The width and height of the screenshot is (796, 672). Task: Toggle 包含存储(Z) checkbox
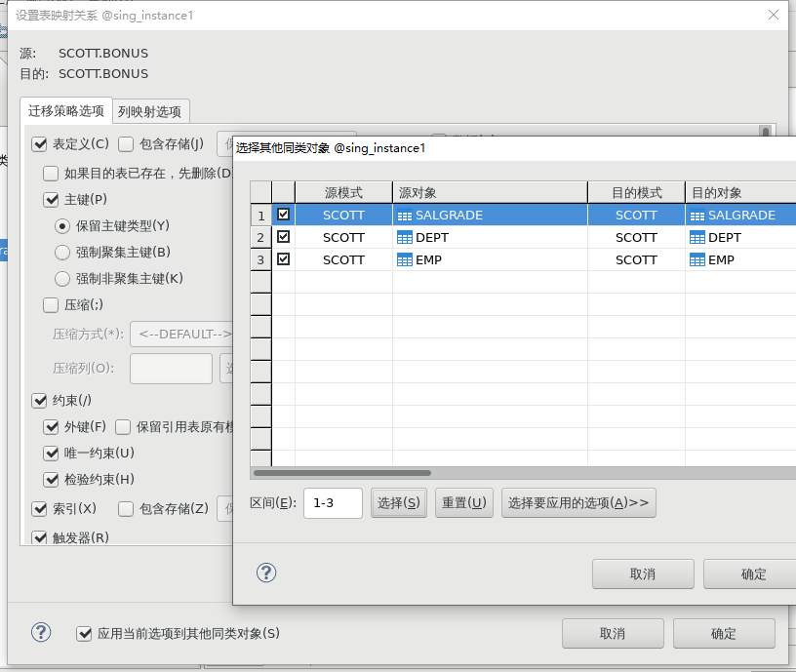[126, 508]
